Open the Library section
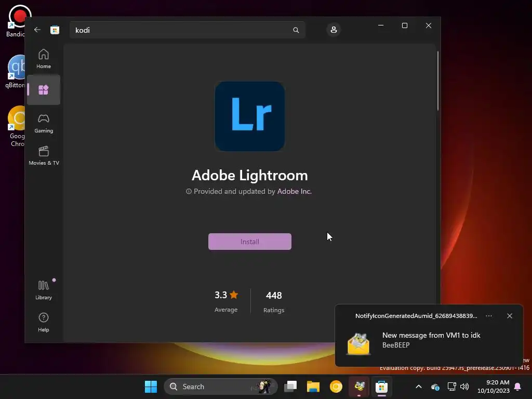The width and height of the screenshot is (532, 399). 44,290
